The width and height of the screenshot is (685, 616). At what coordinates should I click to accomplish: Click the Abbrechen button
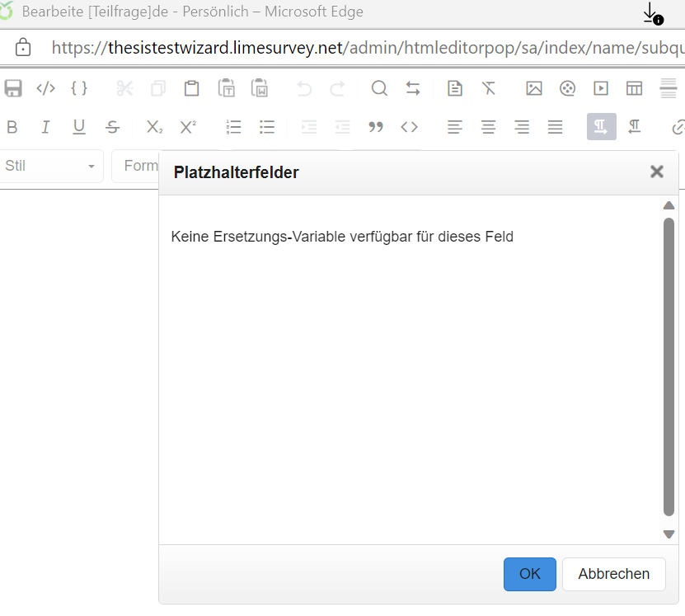(x=614, y=574)
